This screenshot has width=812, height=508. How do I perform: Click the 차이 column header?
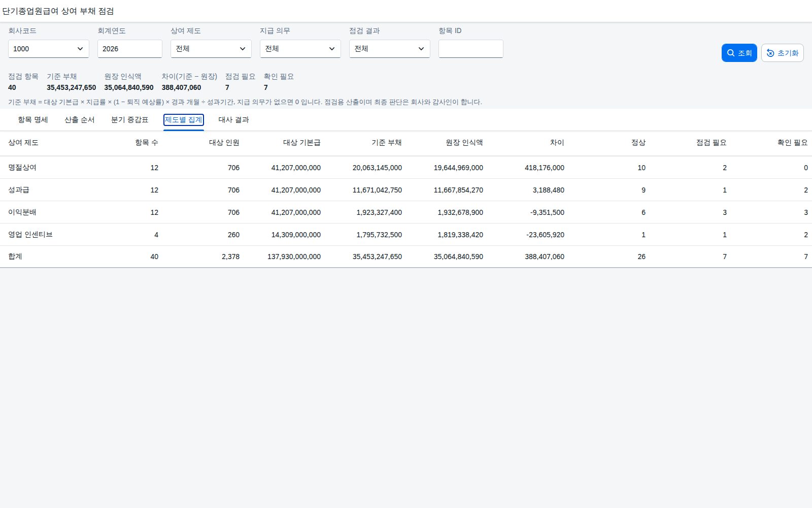557,143
